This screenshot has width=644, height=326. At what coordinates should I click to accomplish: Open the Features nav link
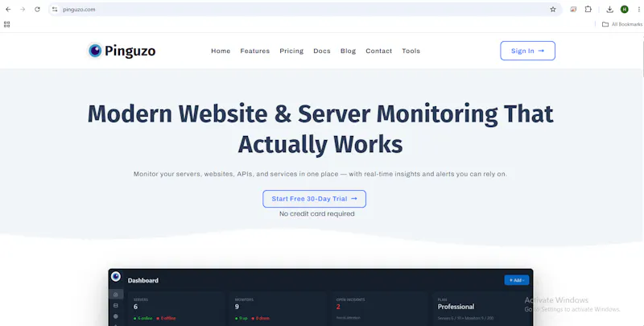point(255,51)
